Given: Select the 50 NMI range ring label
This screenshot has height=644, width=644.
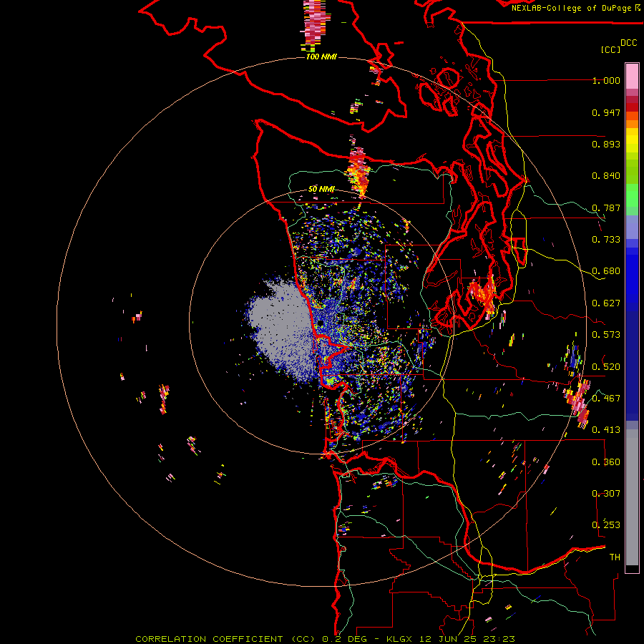Looking at the screenshot, I should click(x=321, y=190).
